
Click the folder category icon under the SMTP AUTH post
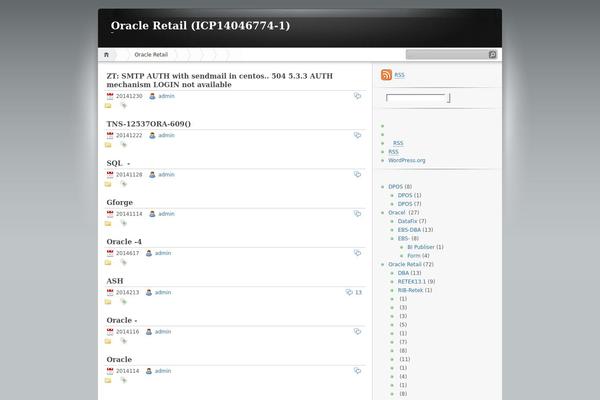click(108, 106)
